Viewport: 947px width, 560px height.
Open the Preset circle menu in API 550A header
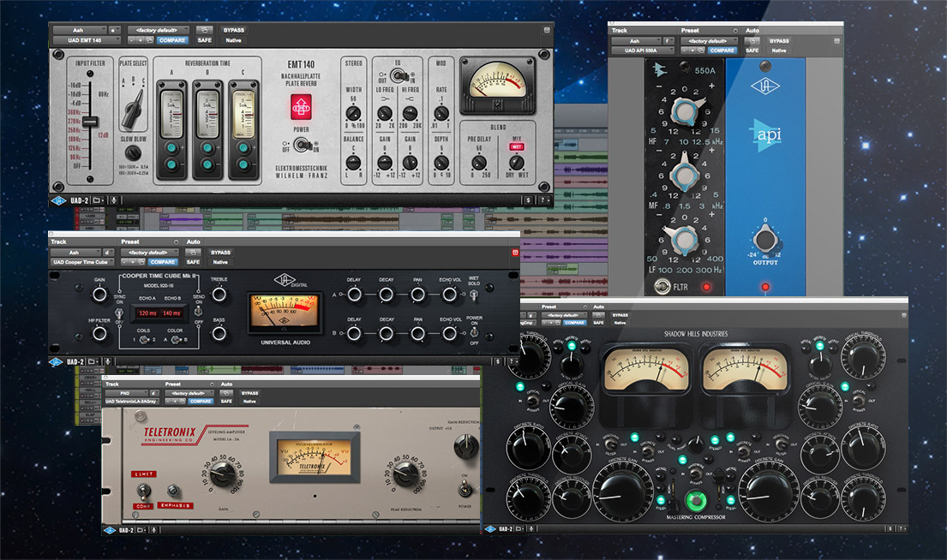pos(735,31)
